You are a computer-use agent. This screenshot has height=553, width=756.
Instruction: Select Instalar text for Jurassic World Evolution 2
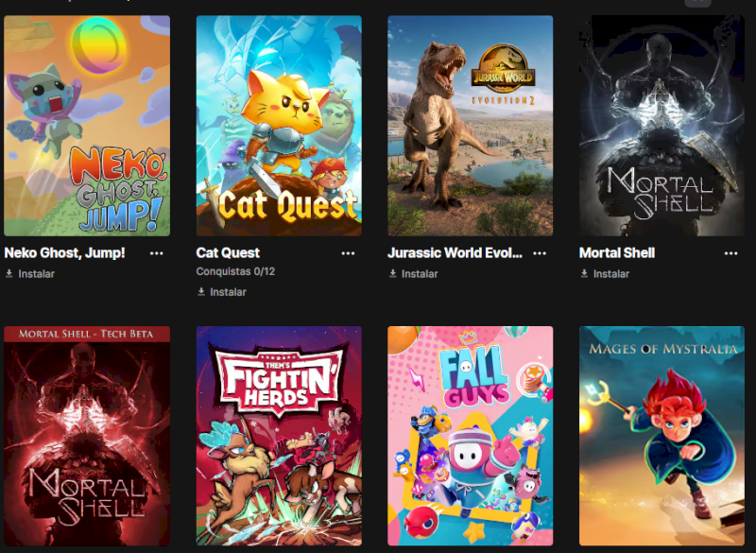click(420, 274)
